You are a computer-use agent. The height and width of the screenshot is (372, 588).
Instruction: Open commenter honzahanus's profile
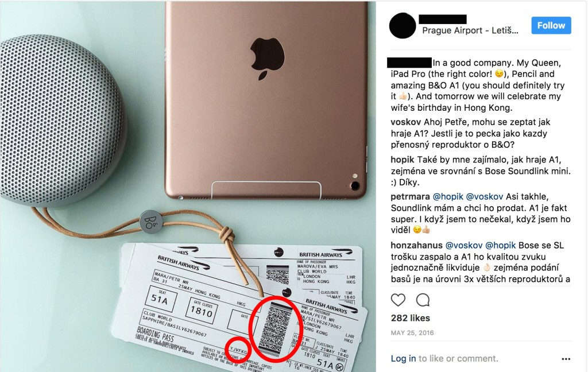(417, 246)
